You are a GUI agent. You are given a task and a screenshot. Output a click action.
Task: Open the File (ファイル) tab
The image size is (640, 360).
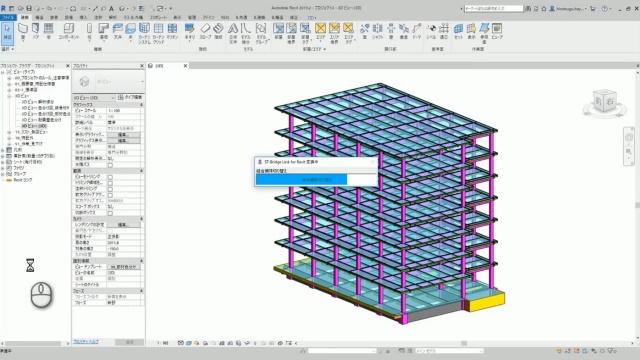(8, 18)
